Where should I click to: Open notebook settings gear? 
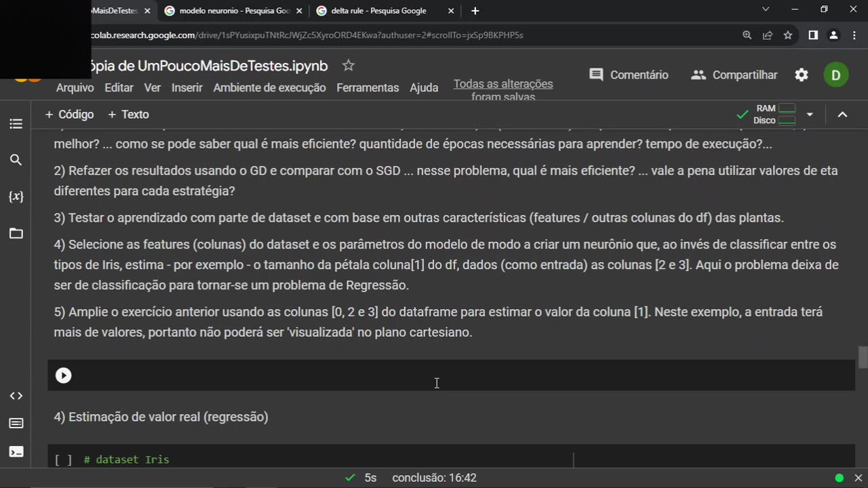tap(802, 75)
